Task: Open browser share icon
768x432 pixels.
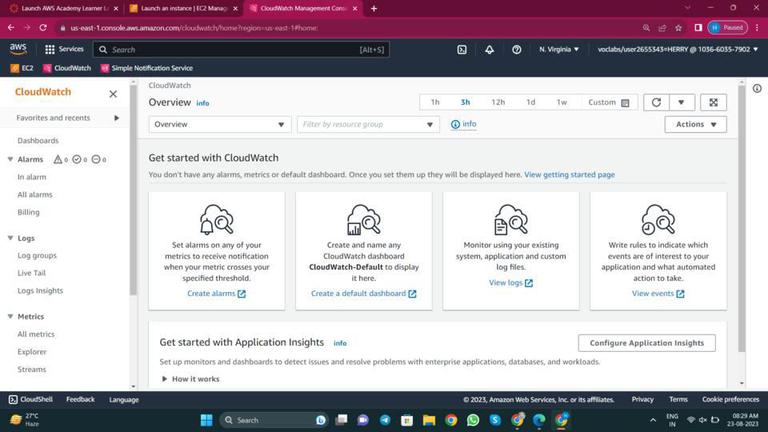Action: point(662,28)
